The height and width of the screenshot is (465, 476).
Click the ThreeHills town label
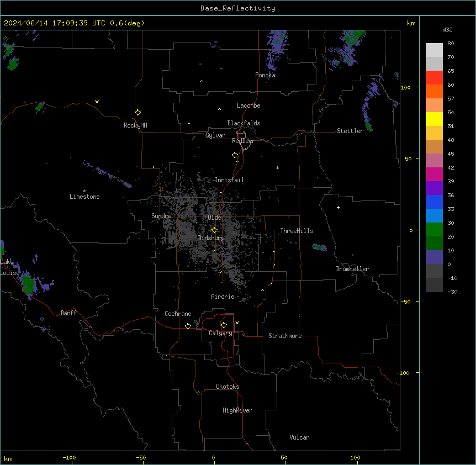[x=297, y=231]
